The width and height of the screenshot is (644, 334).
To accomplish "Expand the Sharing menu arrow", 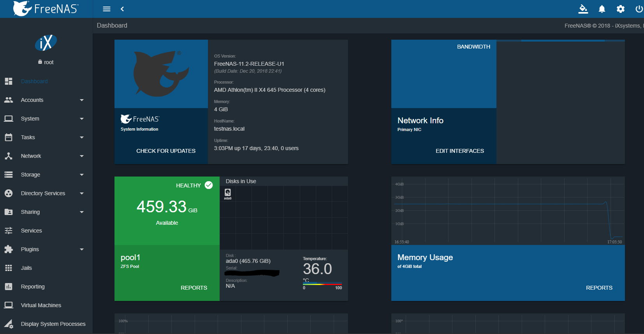I will 82,212.
